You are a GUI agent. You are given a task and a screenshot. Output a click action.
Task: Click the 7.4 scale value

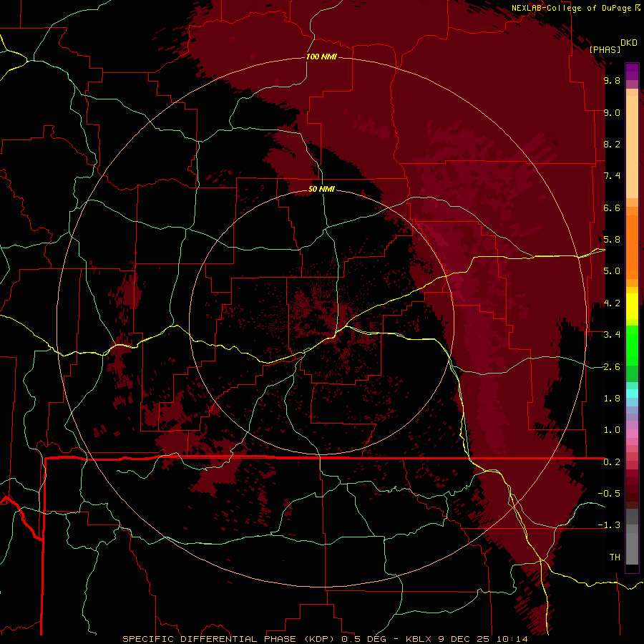[x=612, y=176]
